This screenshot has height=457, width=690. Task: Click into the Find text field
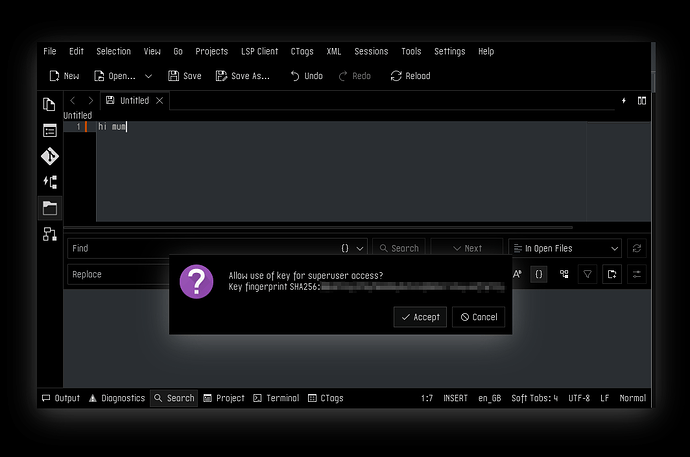click(200, 248)
